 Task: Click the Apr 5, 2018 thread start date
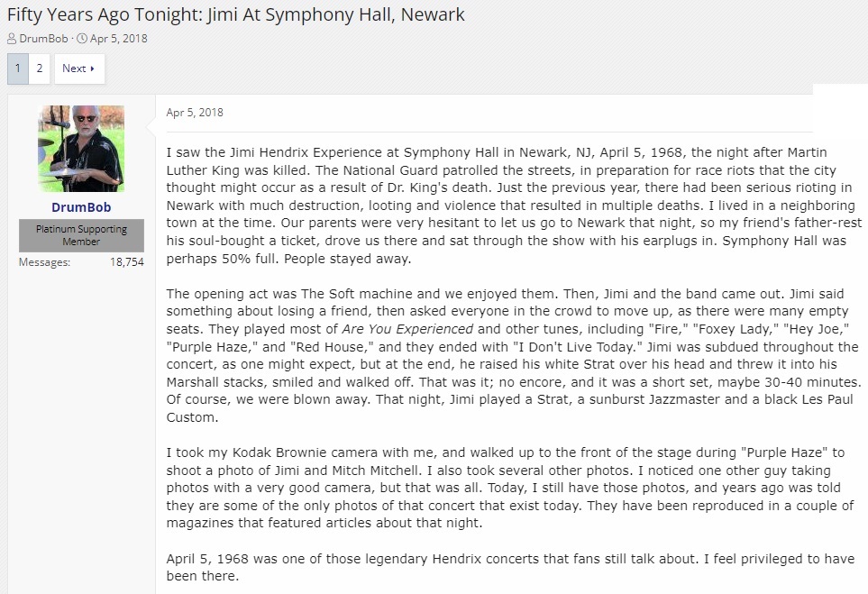tap(118, 39)
